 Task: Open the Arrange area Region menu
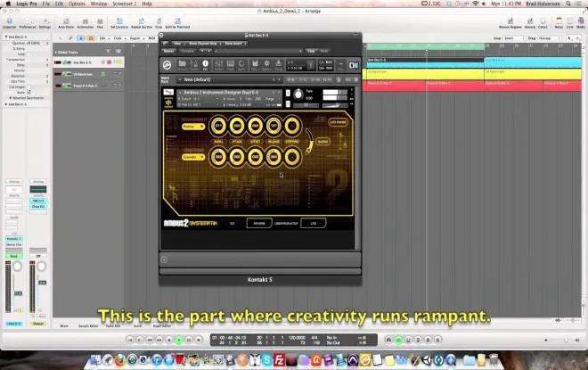pos(135,38)
